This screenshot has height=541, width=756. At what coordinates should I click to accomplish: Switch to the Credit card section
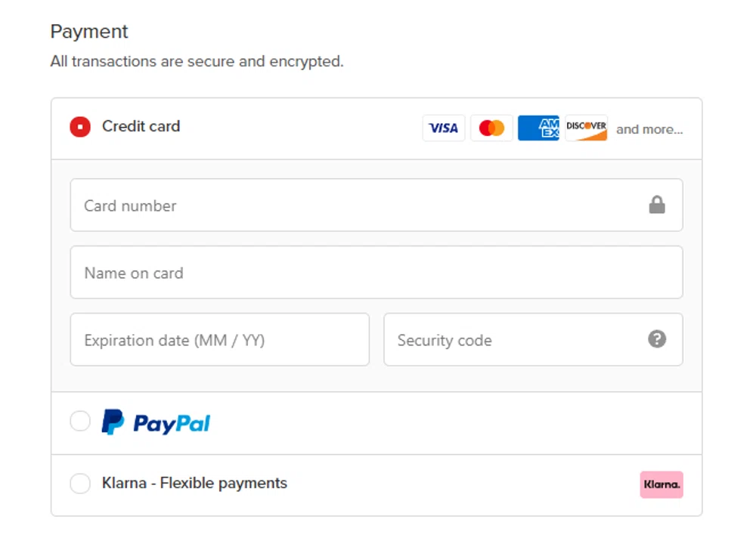tap(141, 127)
